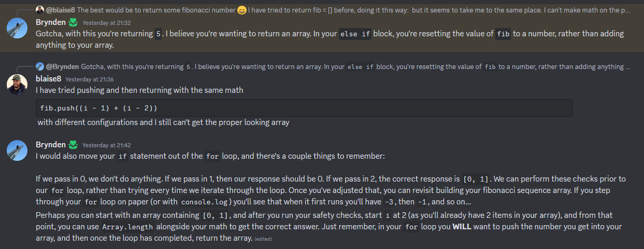Click Brynden's avatar on the 21:32 message

point(17,28)
